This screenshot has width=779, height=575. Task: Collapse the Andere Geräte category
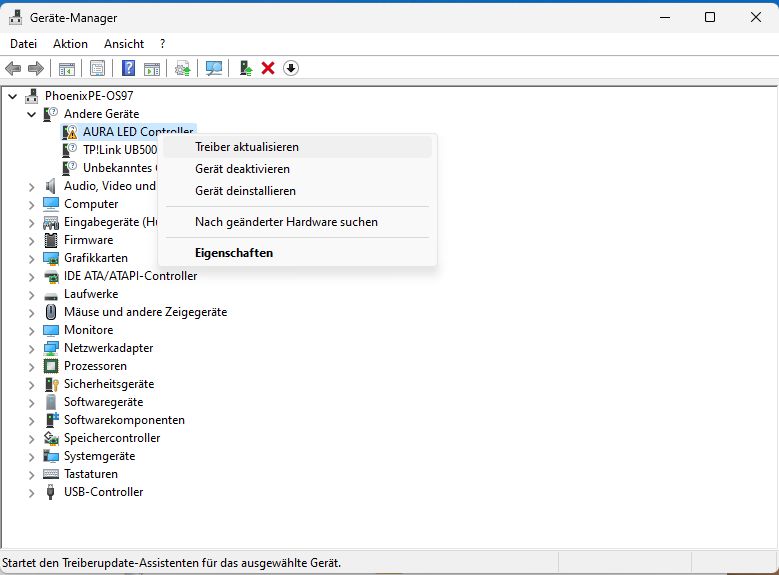click(x=31, y=114)
